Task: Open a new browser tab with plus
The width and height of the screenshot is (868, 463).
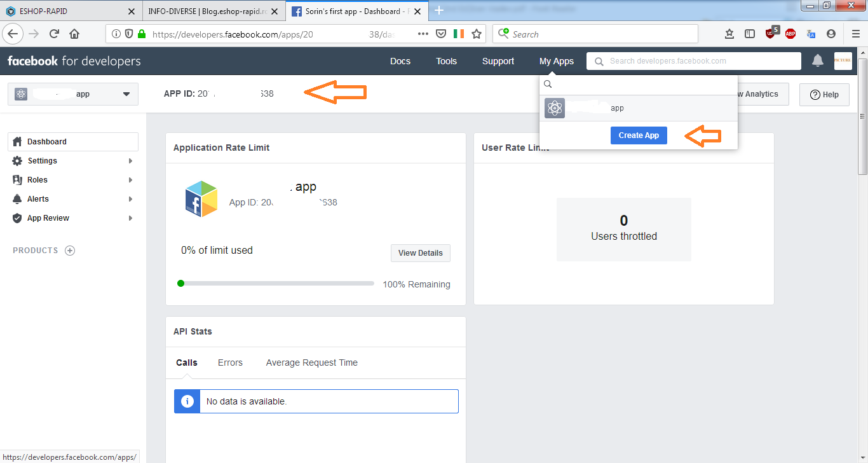Action: (438, 11)
